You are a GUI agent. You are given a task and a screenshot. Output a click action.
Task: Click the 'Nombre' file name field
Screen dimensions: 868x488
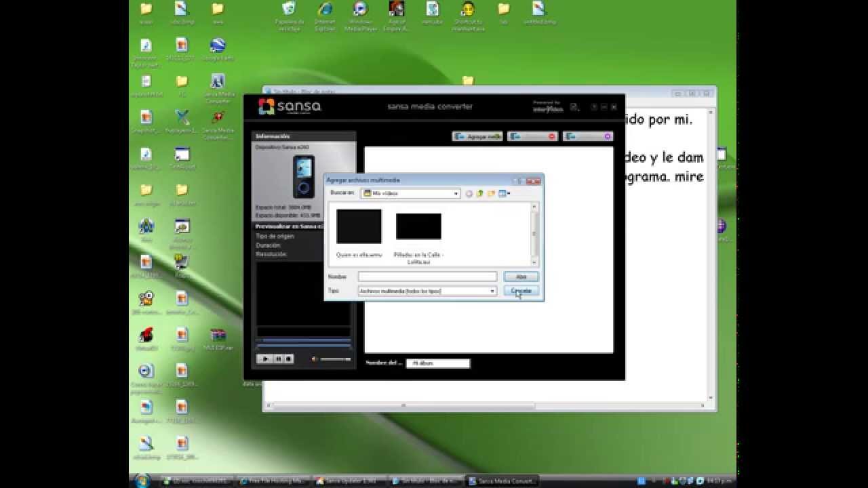(x=427, y=277)
